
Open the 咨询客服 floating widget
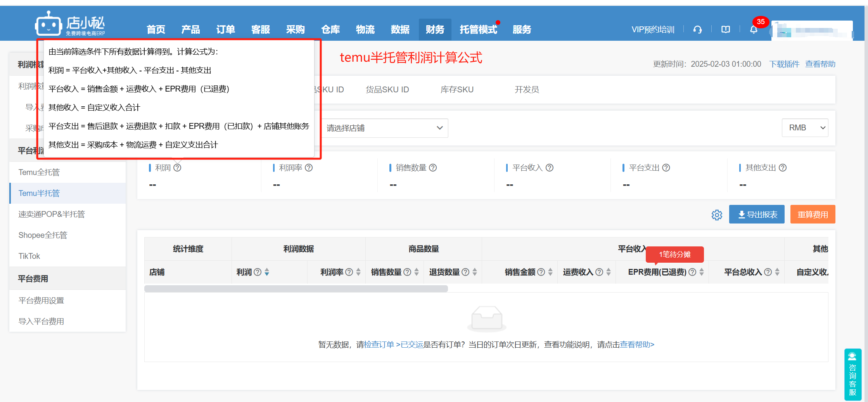[x=852, y=374]
